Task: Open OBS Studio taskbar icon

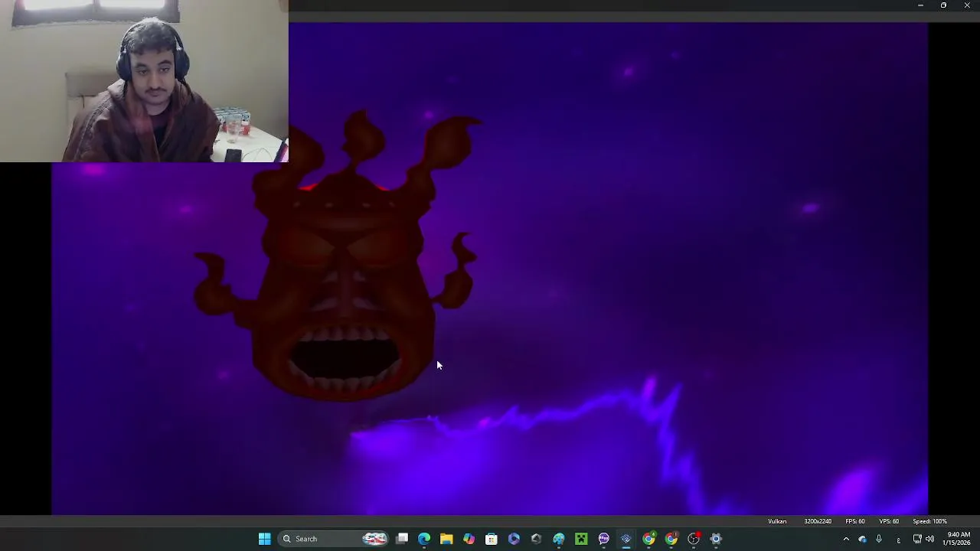Action: pos(694,539)
